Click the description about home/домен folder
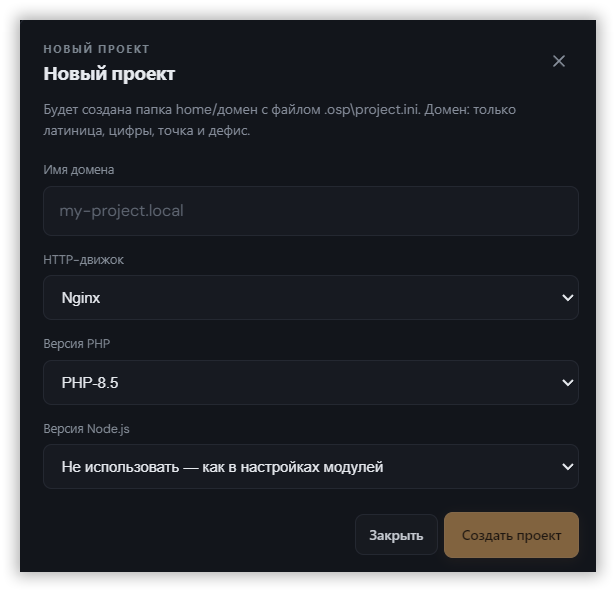Viewport: 616px width, 592px height. [x=279, y=120]
